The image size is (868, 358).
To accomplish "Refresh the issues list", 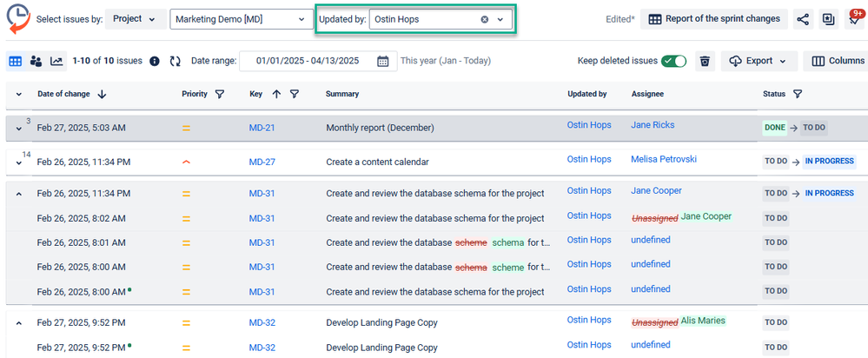I will (175, 61).
